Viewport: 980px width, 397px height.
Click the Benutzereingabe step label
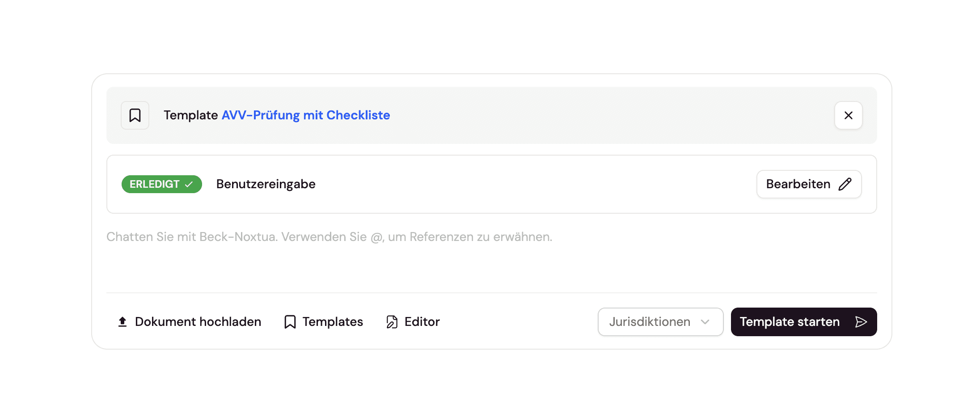tap(266, 184)
